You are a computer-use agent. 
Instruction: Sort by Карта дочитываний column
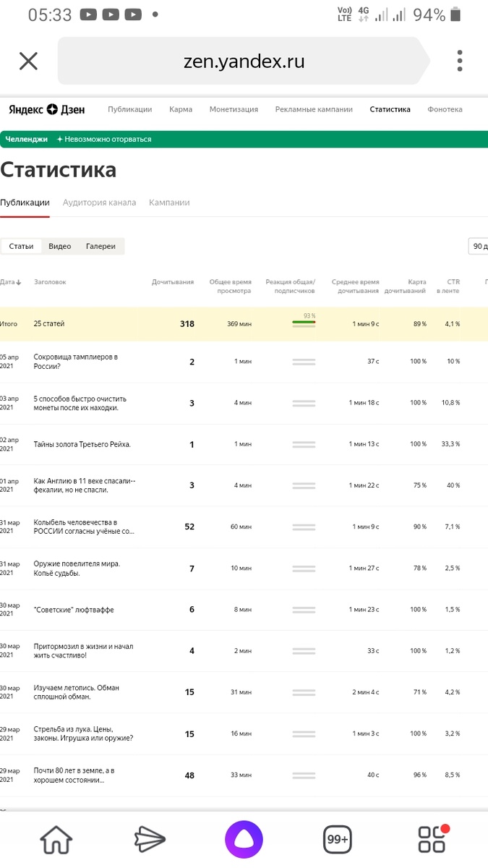(406, 286)
